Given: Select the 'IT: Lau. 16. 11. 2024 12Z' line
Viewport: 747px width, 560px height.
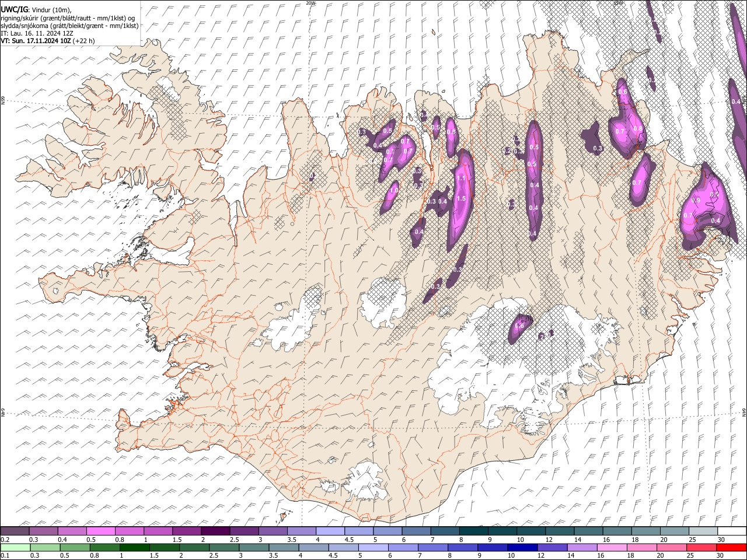Looking at the screenshot, I should 37,33.
